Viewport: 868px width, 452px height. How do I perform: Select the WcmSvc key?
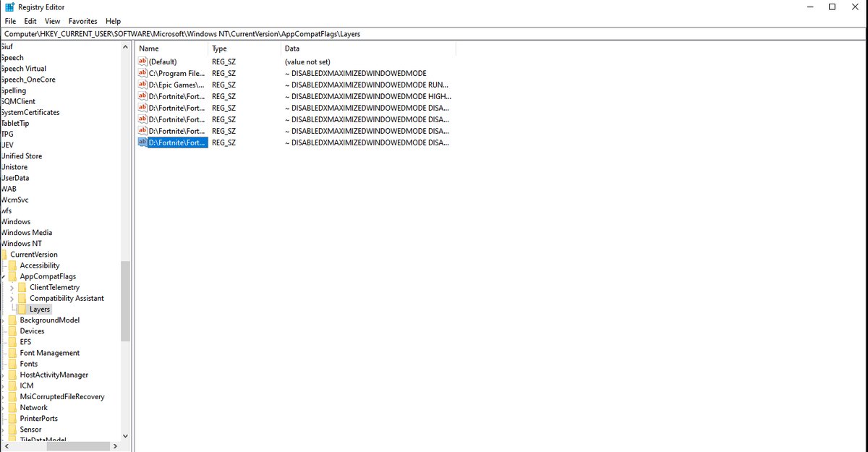pos(15,200)
